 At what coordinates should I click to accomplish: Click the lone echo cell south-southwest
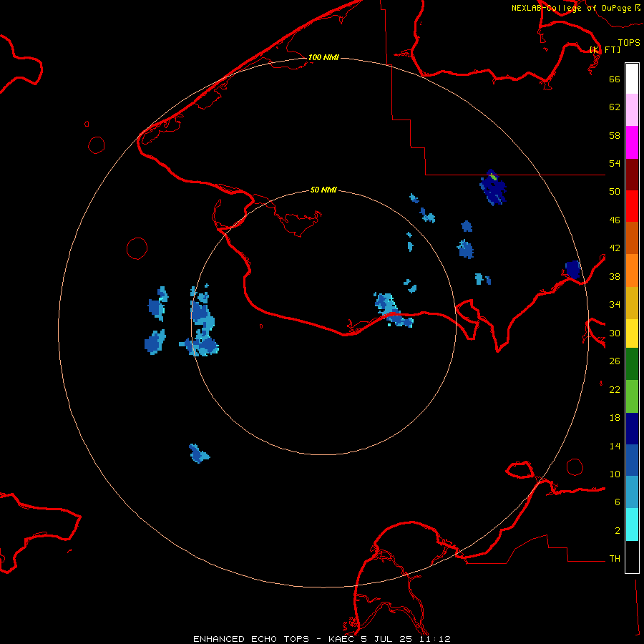(199, 454)
